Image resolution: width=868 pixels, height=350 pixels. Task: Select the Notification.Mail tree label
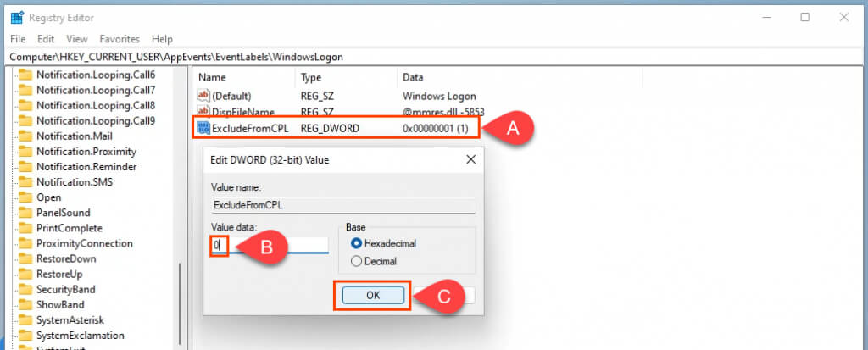[75, 136]
